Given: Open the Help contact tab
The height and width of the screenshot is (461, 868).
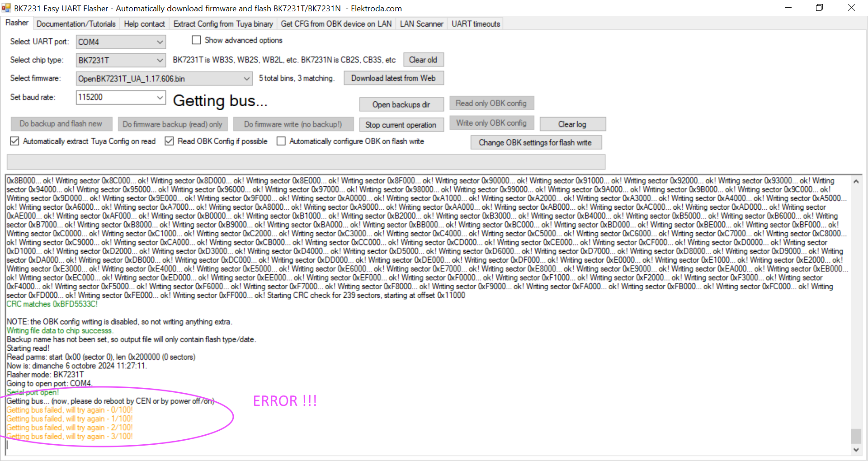Looking at the screenshot, I should [x=144, y=24].
